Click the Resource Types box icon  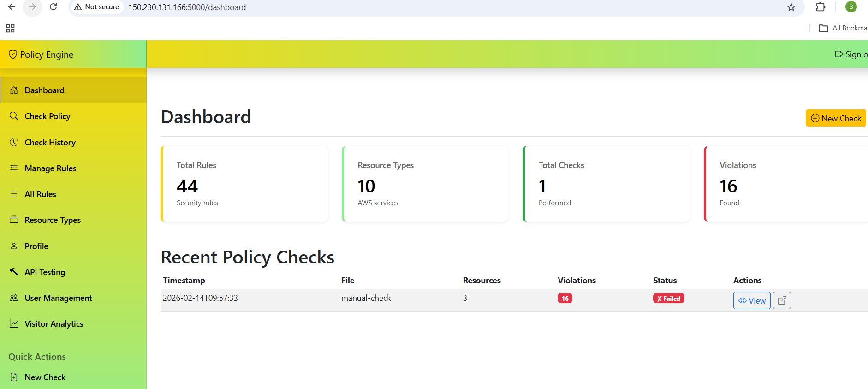[14, 220]
